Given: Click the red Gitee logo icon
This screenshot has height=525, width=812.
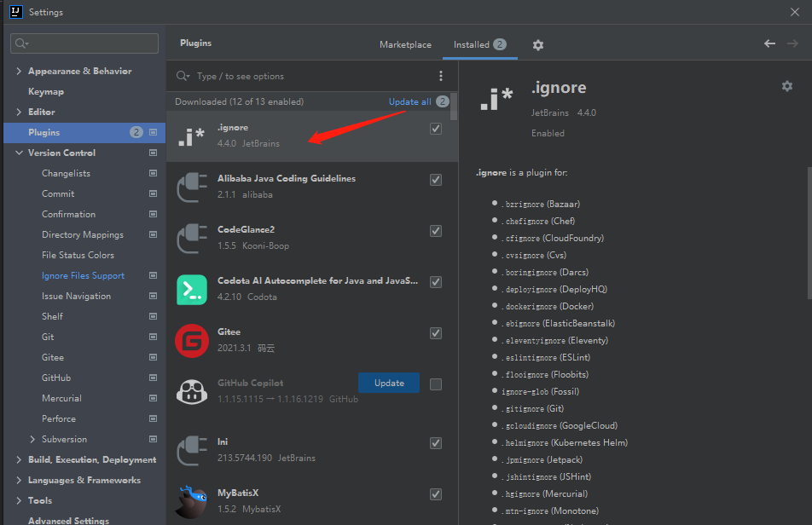Looking at the screenshot, I should click(192, 340).
